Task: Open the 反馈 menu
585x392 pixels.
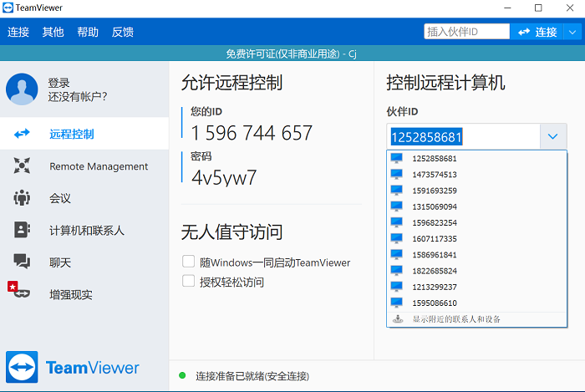Action: click(x=122, y=32)
